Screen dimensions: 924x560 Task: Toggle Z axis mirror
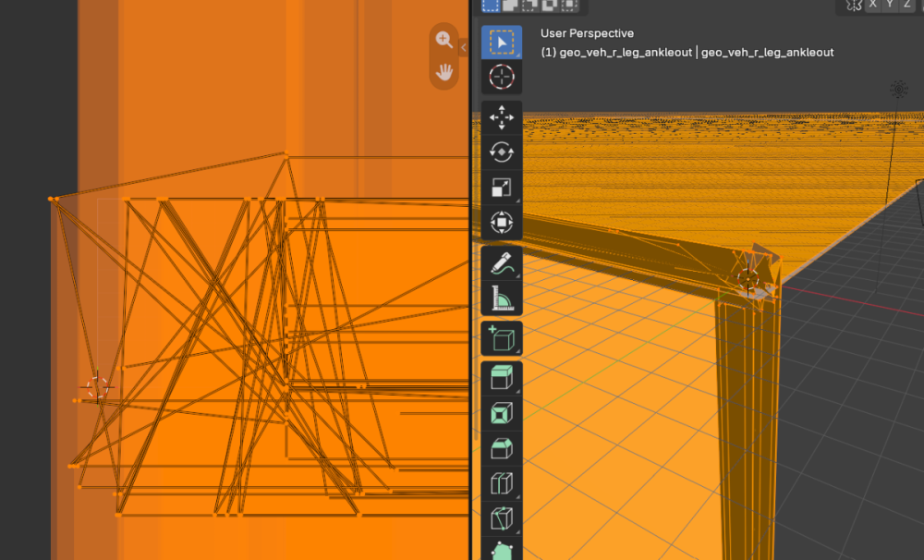click(x=907, y=5)
